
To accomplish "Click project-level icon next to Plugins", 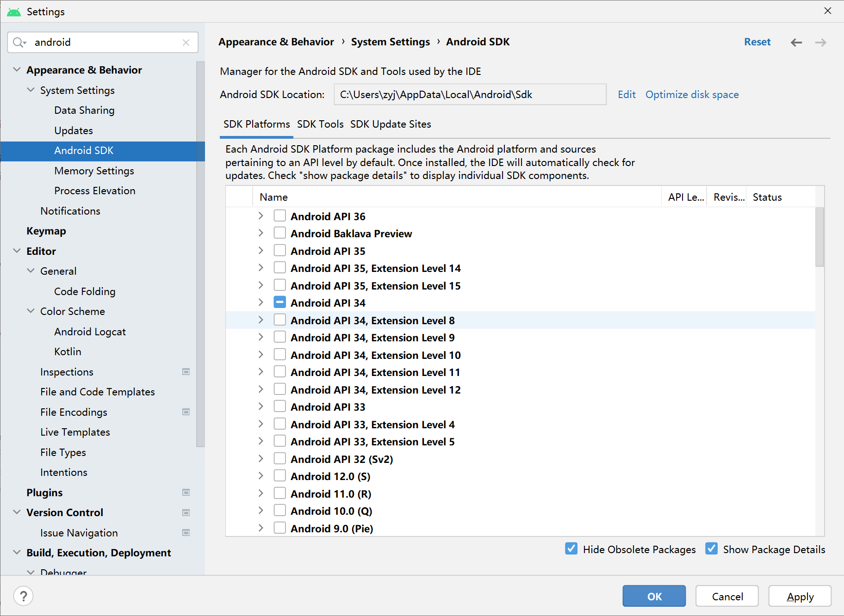I will click(186, 493).
